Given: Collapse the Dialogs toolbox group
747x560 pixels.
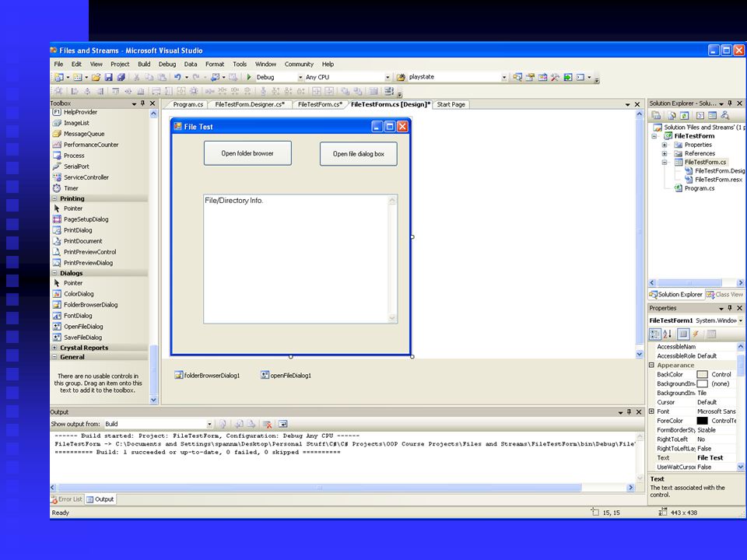Looking at the screenshot, I should click(x=54, y=273).
